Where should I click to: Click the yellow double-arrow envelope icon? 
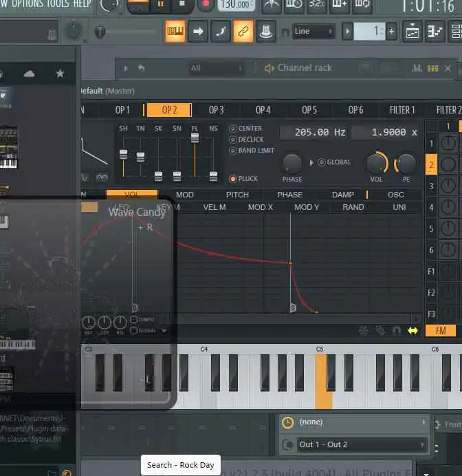(412, 331)
